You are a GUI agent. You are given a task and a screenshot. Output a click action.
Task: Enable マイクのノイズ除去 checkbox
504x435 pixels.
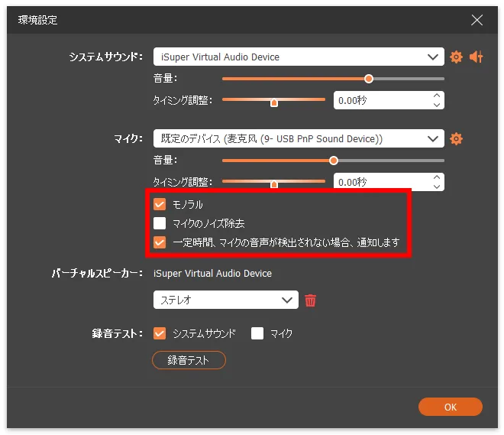pos(160,223)
